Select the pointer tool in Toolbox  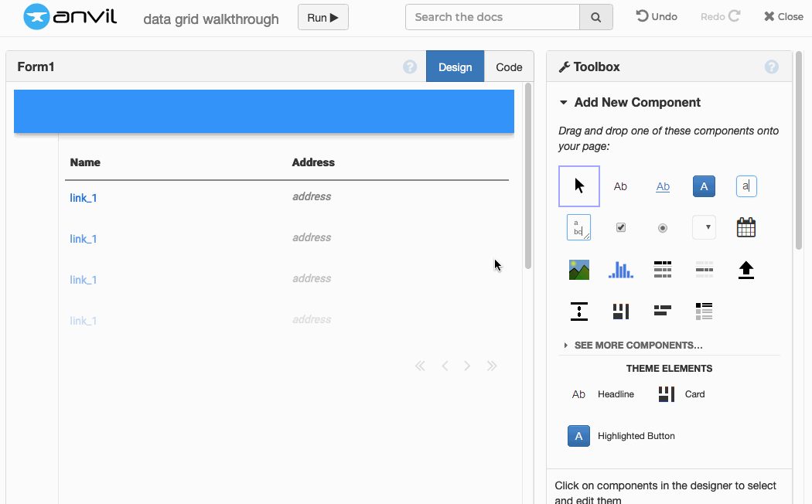point(579,186)
